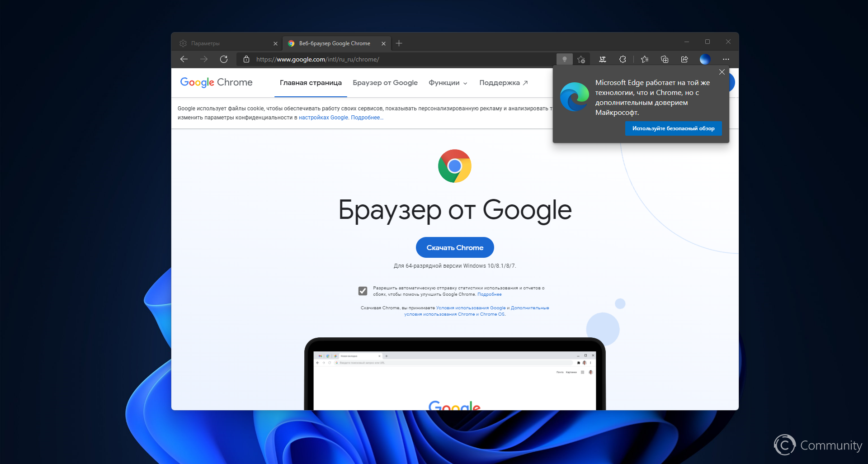The width and height of the screenshot is (868, 464).
Task: Switch to the Веб-браузер Google Chrome tab
Action: [x=337, y=43]
